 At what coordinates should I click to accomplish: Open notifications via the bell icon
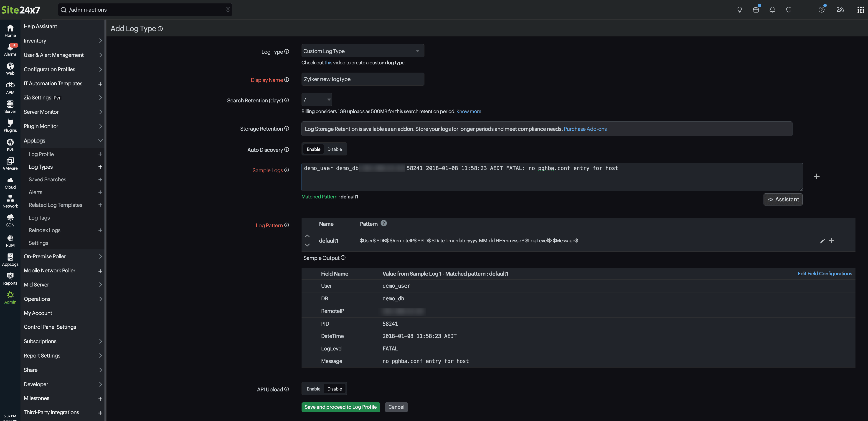coord(772,9)
